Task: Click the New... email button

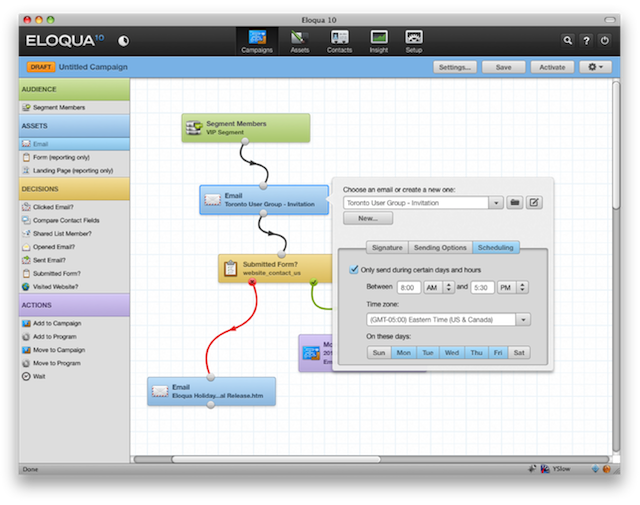Action: coord(368,218)
